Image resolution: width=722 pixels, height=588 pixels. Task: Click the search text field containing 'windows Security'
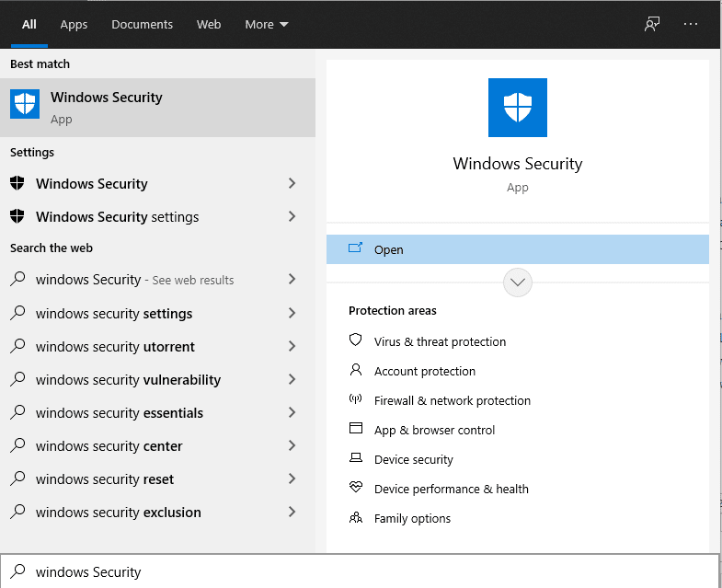(360, 571)
